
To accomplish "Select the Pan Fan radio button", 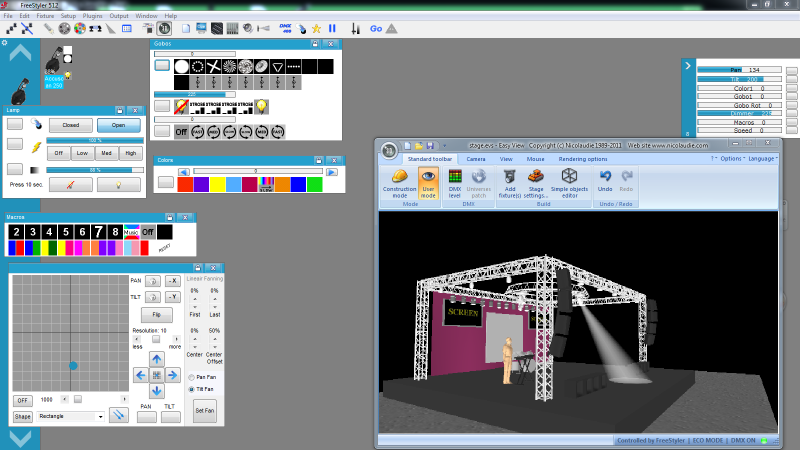I will (192, 376).
